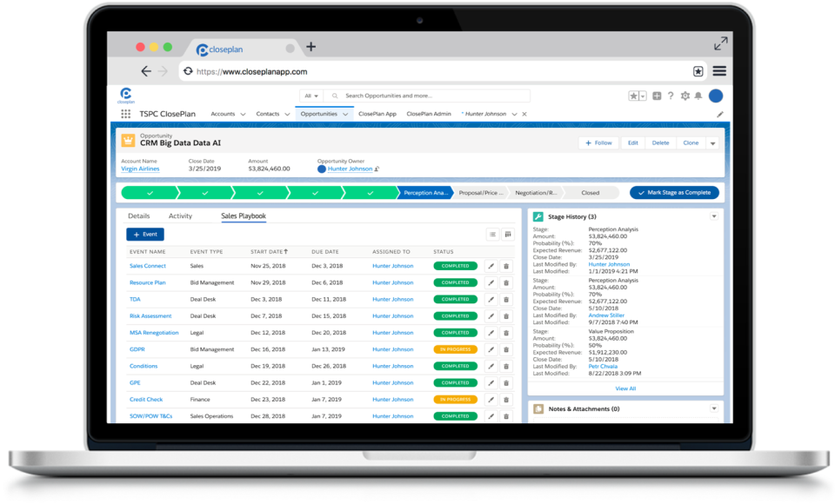Open the MSA Renegotiation event link

(154, 333)
